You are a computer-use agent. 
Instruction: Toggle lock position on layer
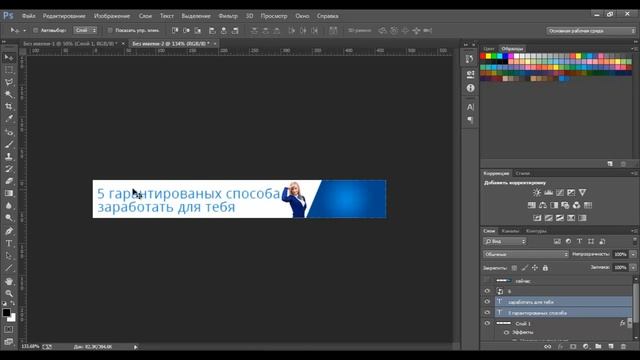535,268
